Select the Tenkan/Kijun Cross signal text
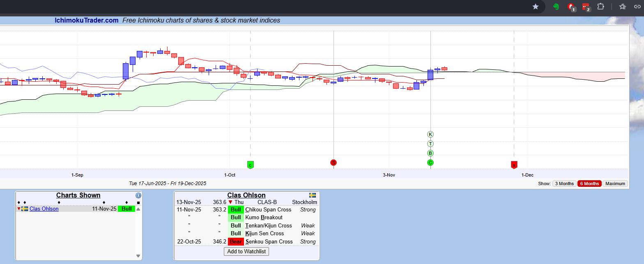The width and height of the screenshot is (644, 264). (x=269, y=226)
